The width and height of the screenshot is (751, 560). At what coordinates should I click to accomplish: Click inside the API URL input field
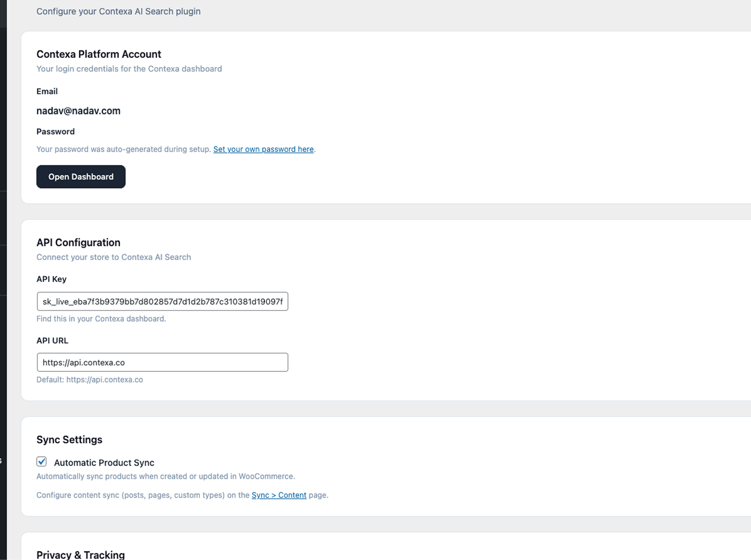pos(162,362)
